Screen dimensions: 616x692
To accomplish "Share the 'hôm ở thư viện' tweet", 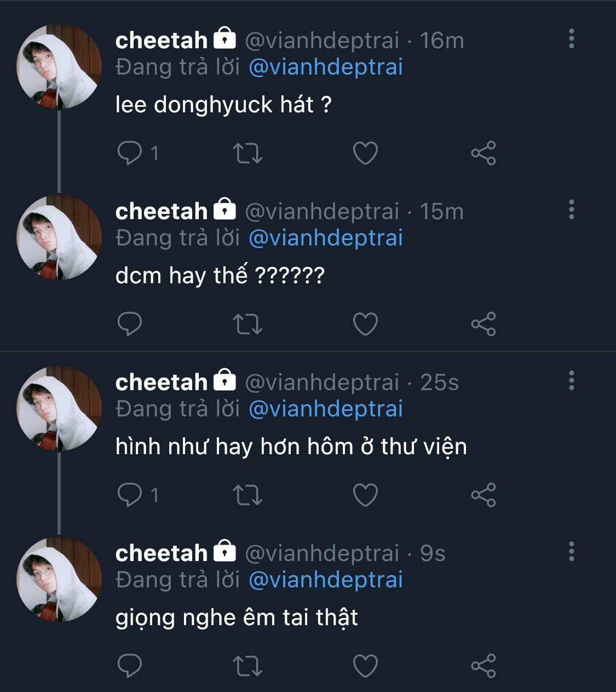I will (483, 495).
